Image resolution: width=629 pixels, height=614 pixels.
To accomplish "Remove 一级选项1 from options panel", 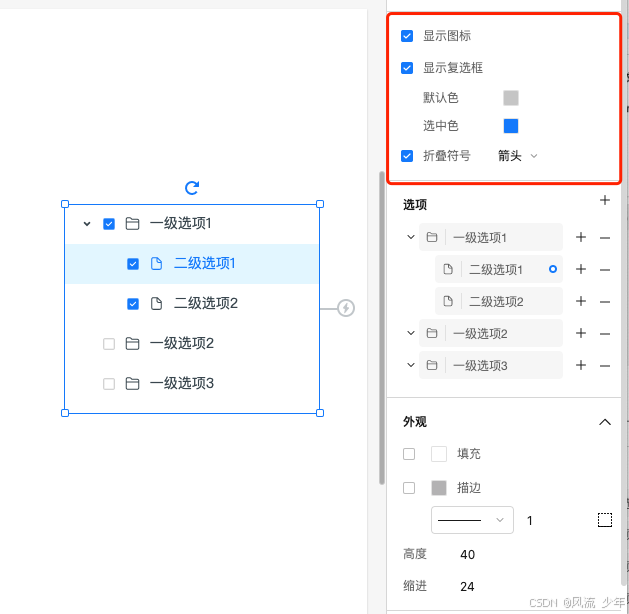I will 605,238.
